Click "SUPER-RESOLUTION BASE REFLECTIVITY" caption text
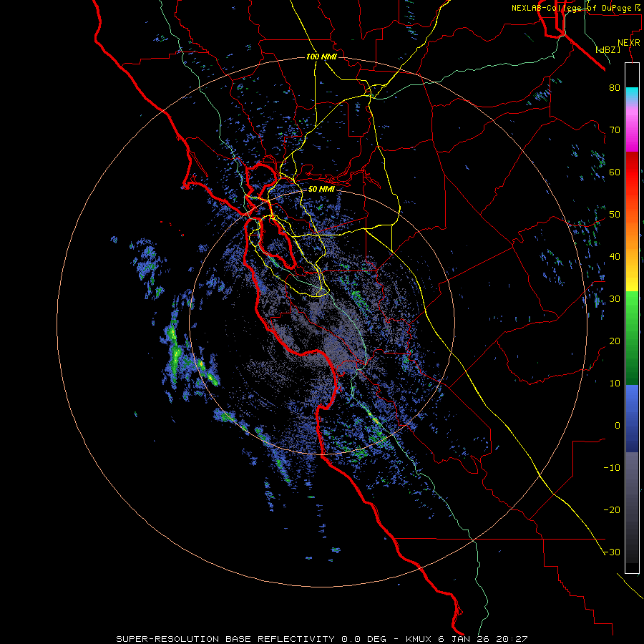644x644 pixels. pyautogui.click(x=225, y=639)
